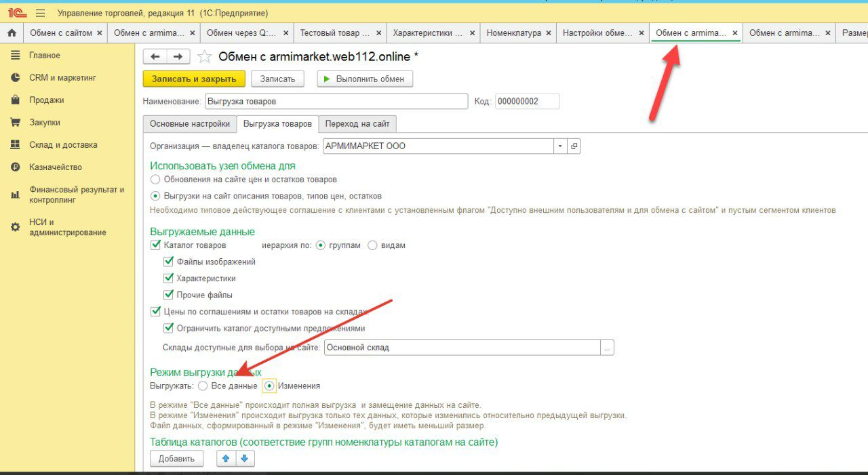Open the Главное section
The image size is (868, 475).
(x=45, y=56)
